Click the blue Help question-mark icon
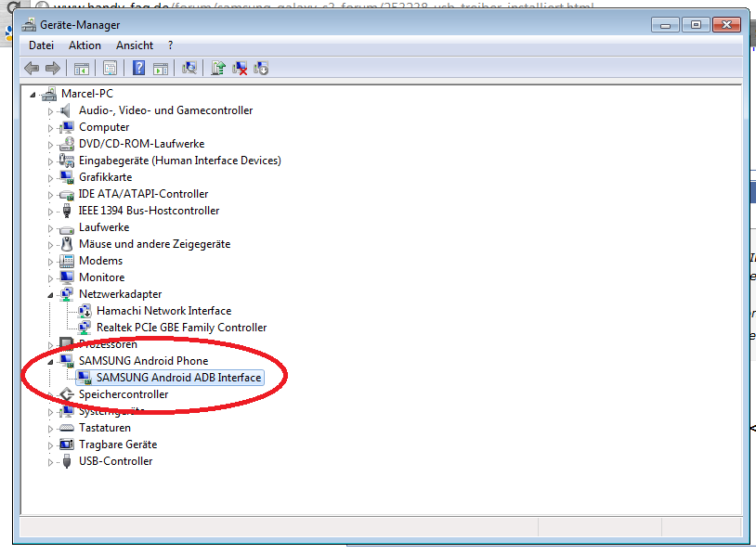The image size is (756, 554). (x=139, y=68)
